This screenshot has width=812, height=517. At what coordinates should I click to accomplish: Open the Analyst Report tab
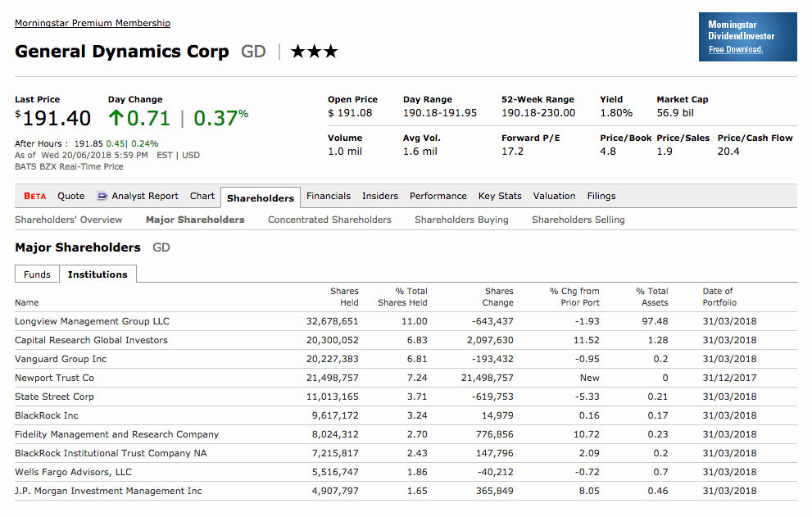click(x=145, y=196)
